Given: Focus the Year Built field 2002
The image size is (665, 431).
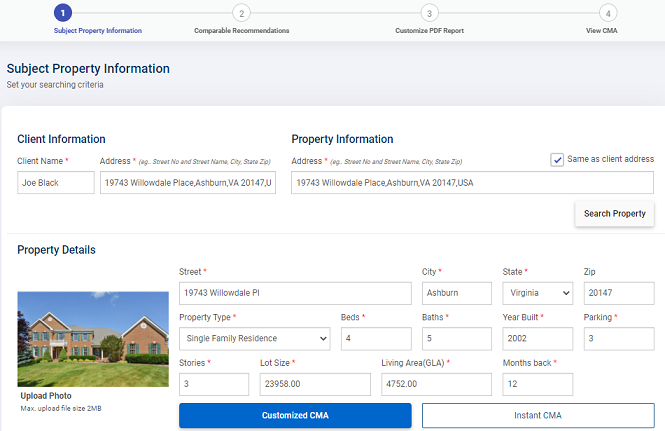Looking at the screenshot, I should coord(537,339).
